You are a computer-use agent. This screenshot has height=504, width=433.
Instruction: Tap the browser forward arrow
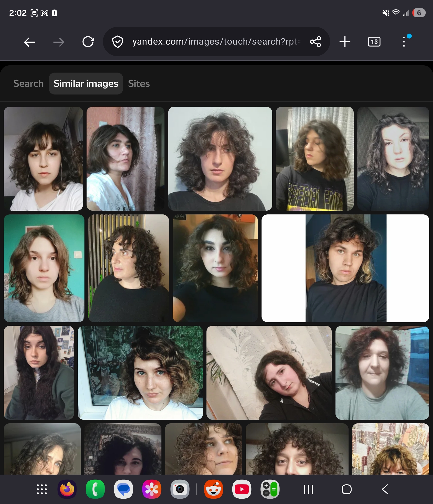[x=59, y=42]
